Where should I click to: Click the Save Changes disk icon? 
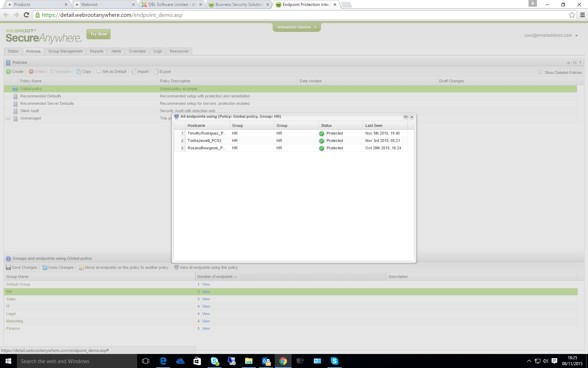pos(8,267)
